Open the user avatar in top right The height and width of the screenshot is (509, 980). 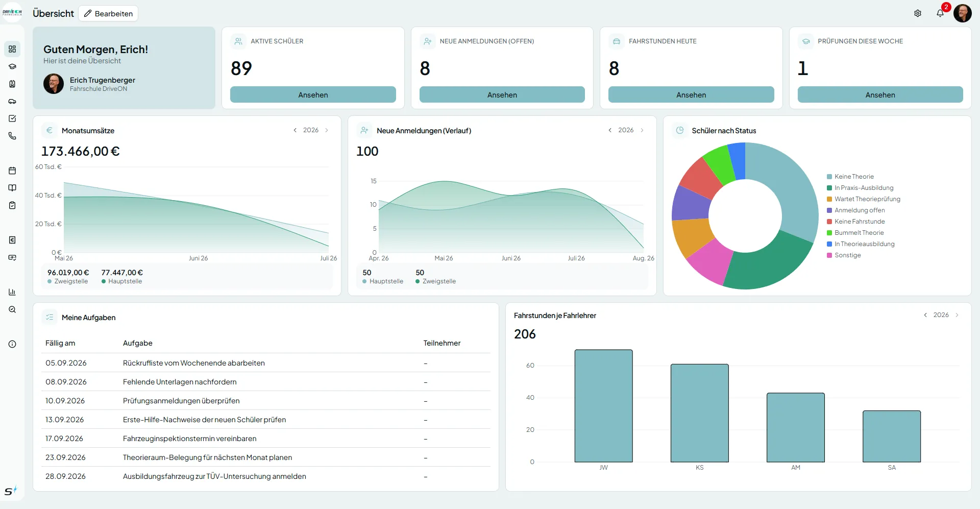pos(963,13)
